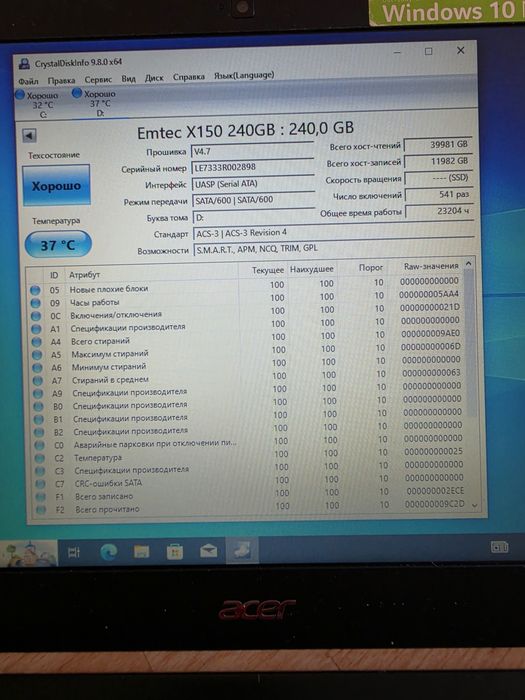The width and height of the screenshot is (525, 700).
Task: Click the Текущее column header
Action: 267,270
